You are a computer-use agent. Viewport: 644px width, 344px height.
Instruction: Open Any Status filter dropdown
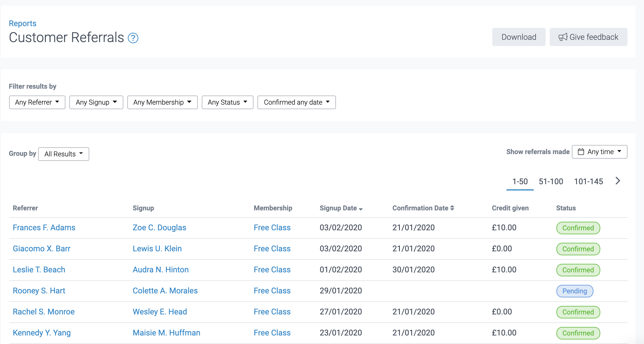(227, 102)
